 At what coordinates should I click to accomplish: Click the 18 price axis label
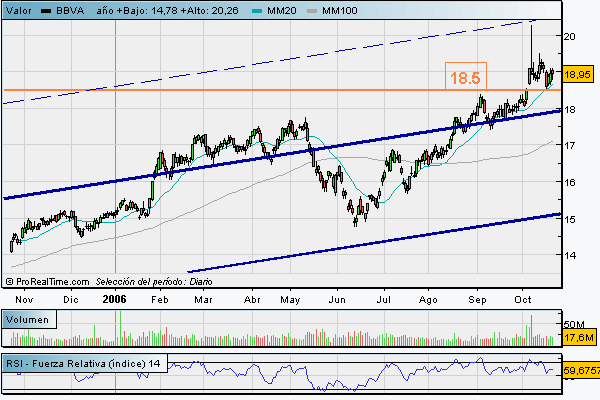[569, 110]
